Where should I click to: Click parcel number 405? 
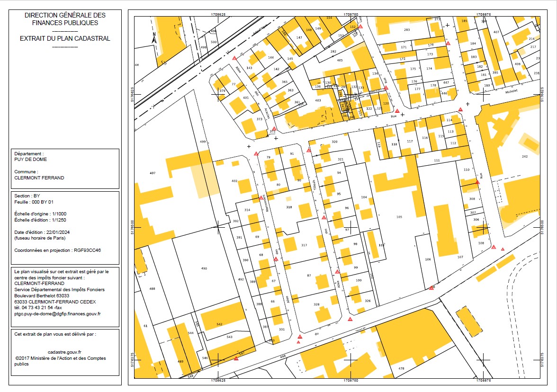340,61
